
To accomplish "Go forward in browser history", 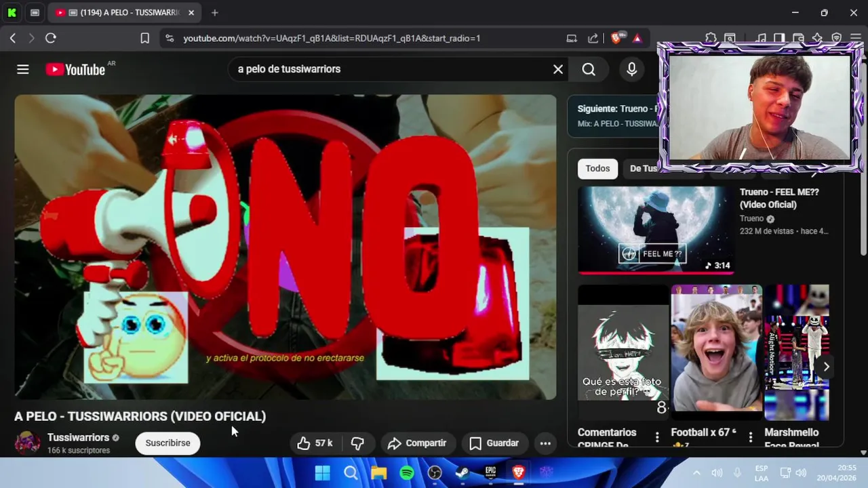I will point(31,38).
